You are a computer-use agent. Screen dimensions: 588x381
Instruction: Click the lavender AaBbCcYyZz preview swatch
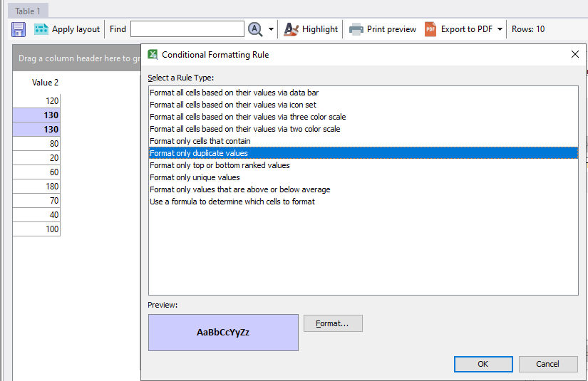coord(223,333)
